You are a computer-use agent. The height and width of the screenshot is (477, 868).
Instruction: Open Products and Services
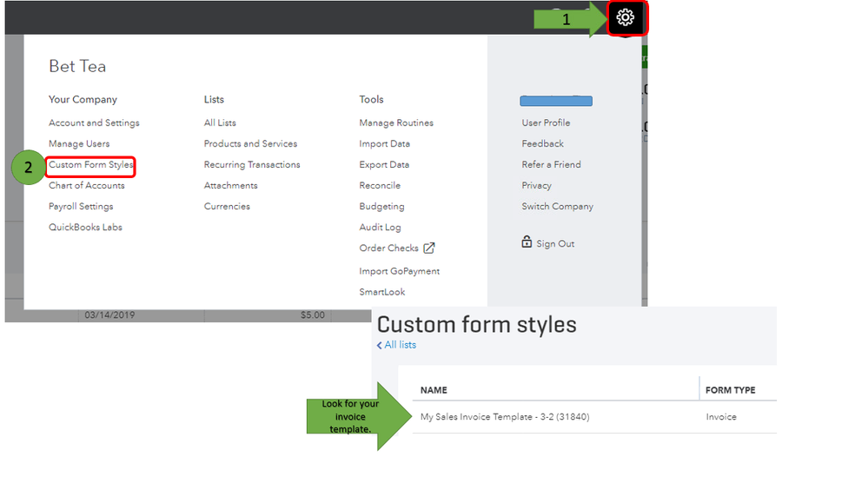[250, 144]
